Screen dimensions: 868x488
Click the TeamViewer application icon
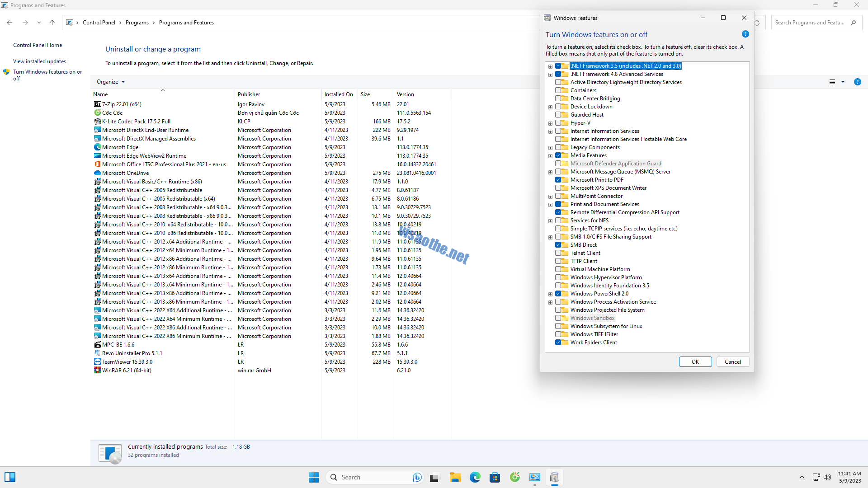(x=97, y=361)
